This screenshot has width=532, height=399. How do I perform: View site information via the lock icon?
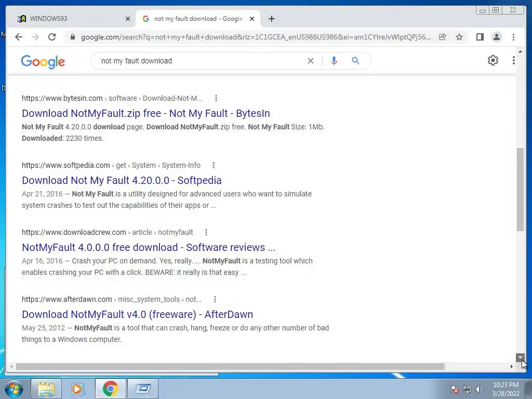tap(72, 37)
